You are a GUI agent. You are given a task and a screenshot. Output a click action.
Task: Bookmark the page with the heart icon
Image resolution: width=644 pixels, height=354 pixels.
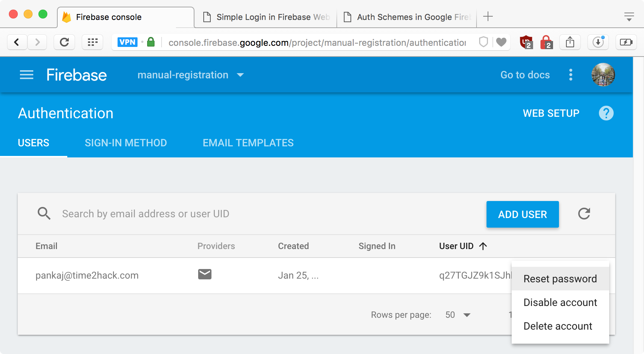[x=501, y=42]
